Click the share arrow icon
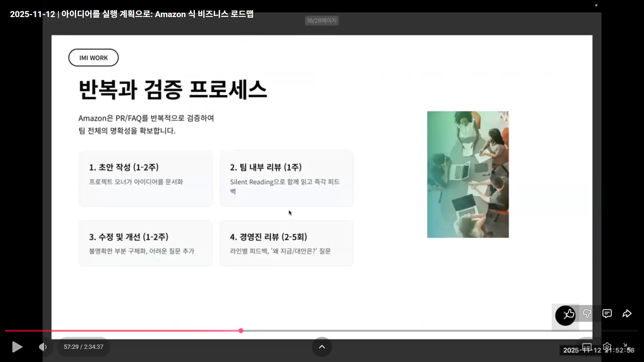Image resolution: width=644 pixels, height=362 pixels. (x=627, y=314)
